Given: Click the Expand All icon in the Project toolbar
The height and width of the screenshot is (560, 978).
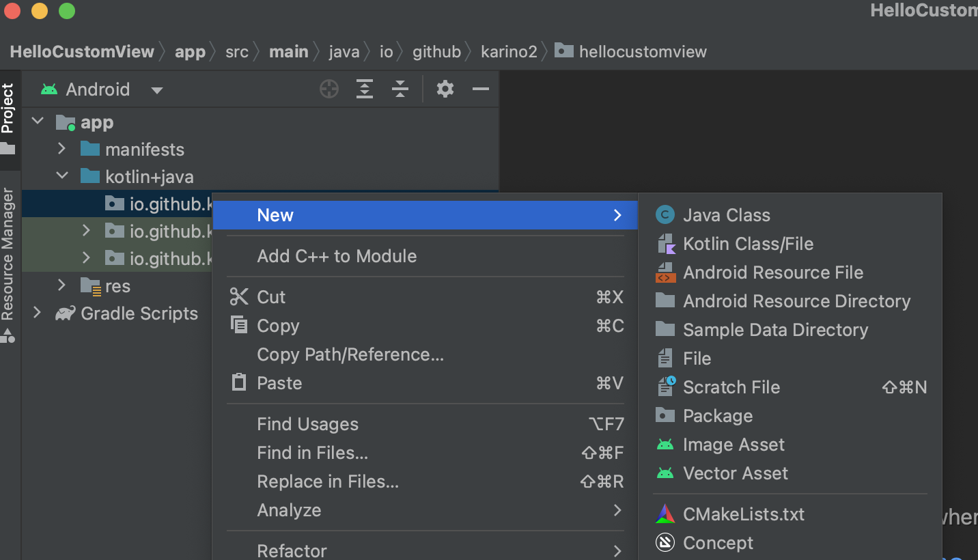Looking at the screenshot, I should [365, 89].
